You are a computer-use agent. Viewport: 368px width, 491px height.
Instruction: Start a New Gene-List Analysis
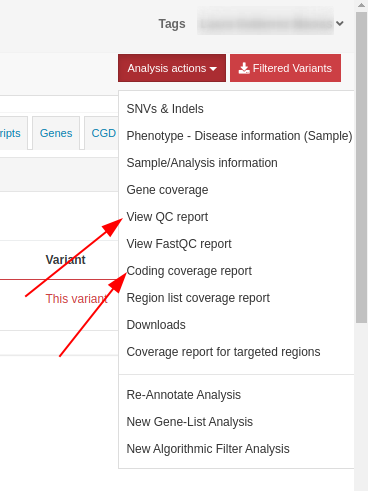pos(190,422)
